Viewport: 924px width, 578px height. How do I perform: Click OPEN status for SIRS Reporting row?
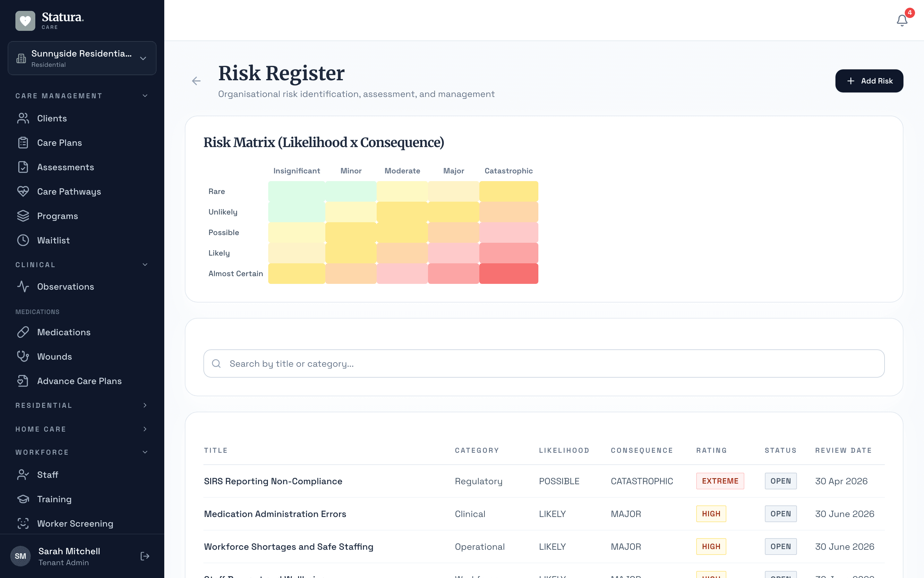point(781,481)
